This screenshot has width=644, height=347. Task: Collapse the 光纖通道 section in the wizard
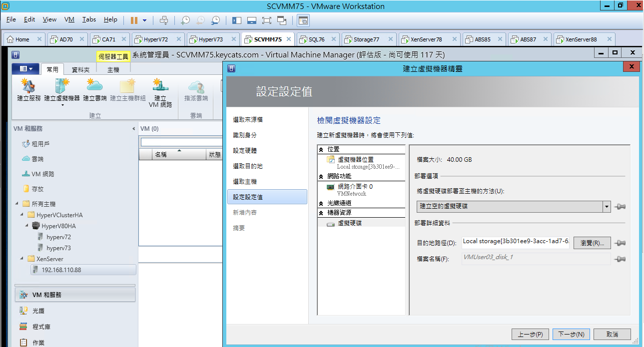[x=321, y=203]
